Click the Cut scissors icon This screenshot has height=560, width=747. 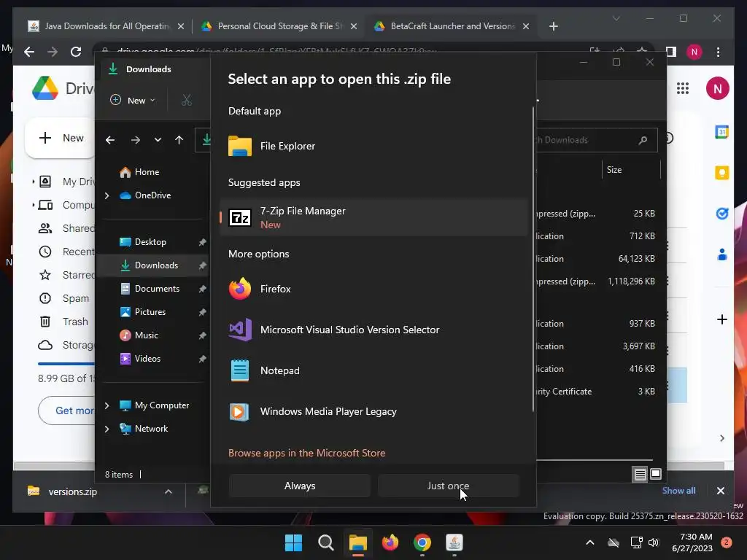pyautogui.click(x=187, y=101)
